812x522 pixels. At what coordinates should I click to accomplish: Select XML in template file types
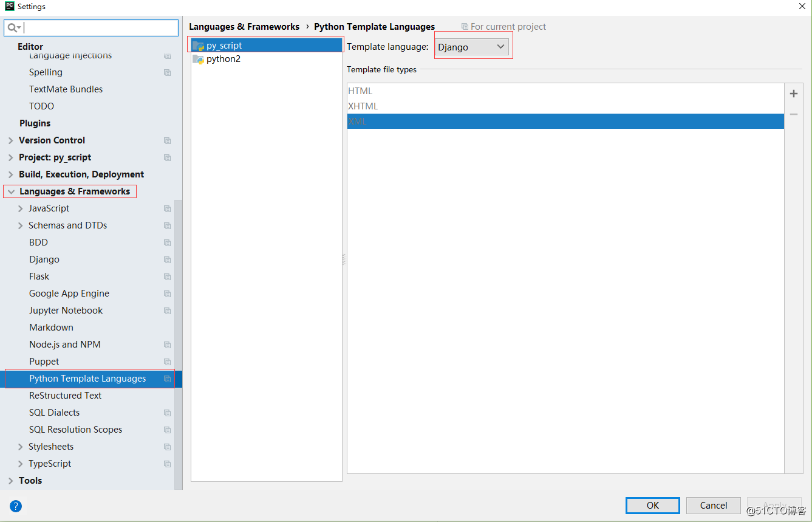click(565, 121)
